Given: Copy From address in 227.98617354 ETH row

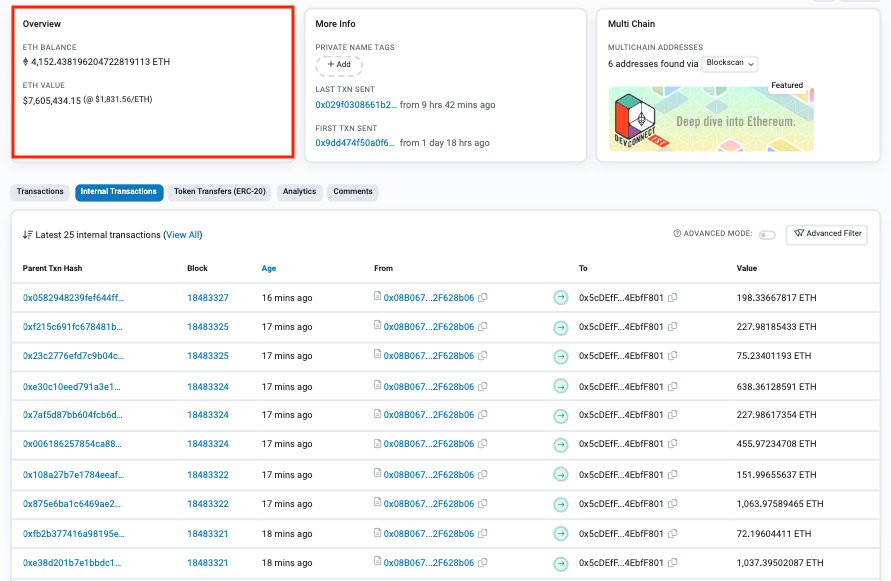Looking at the screenshot, I should click(482, 414).
